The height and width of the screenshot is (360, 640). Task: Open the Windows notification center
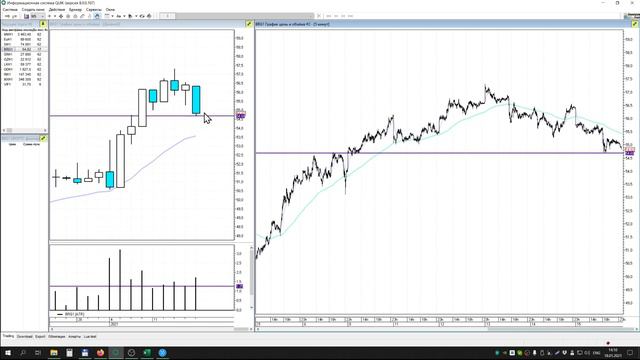tap(630, 353)
